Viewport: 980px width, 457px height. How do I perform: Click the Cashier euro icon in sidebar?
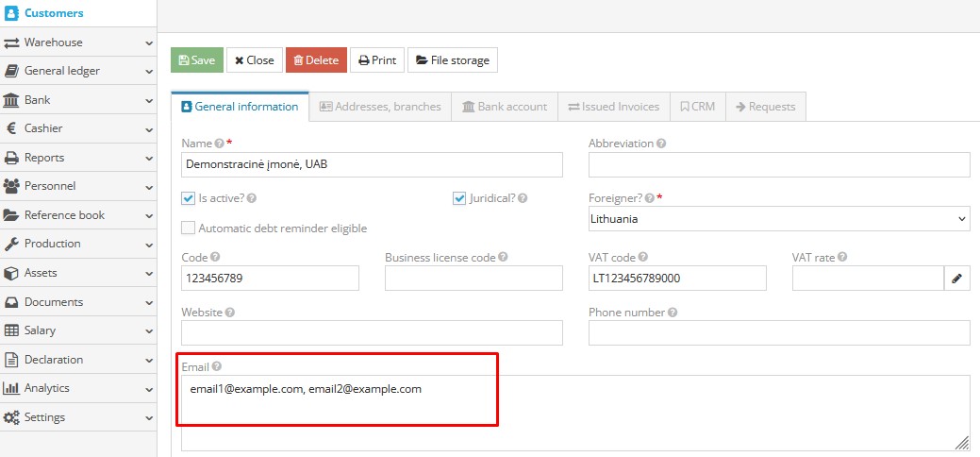click(x=11, y=128)
